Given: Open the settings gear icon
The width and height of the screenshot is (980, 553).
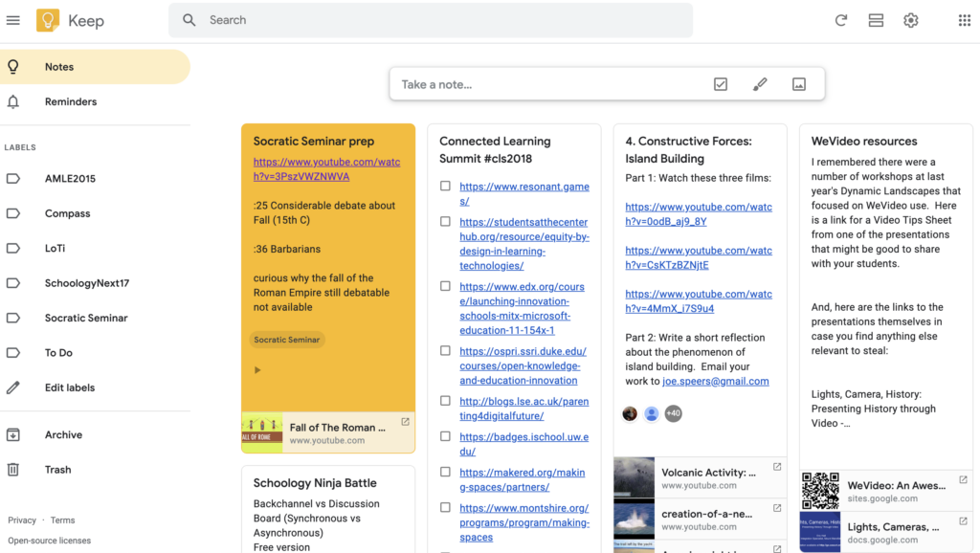Looking at the screenshot, I should [x=911, y=20].
